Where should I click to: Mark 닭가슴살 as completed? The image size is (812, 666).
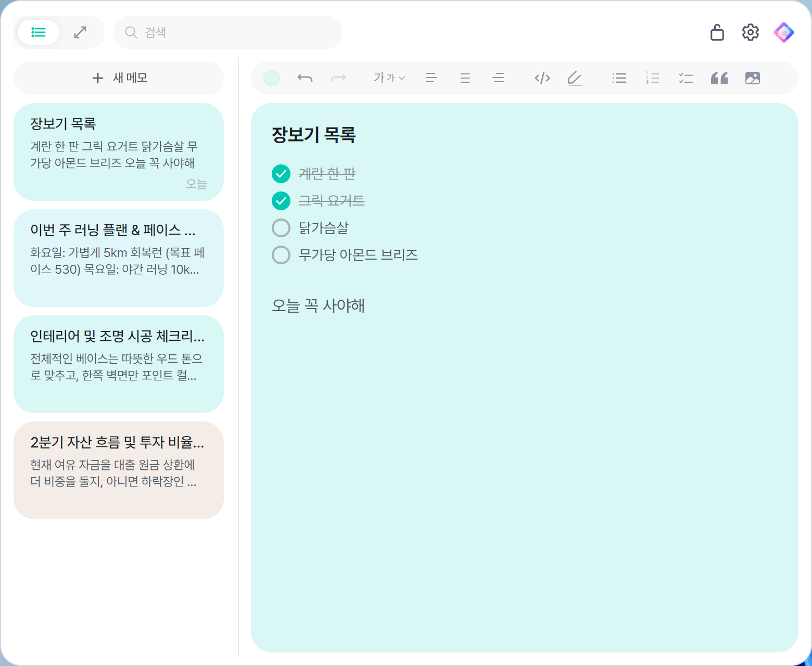pyautogui.click(x=281, y=227)
